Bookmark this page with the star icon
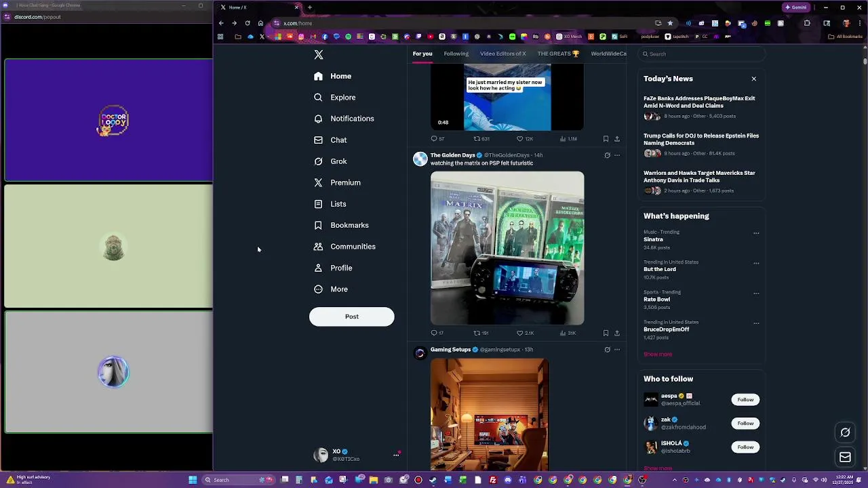The height and width of the screenshot is (488, 868). coord(670,23)
